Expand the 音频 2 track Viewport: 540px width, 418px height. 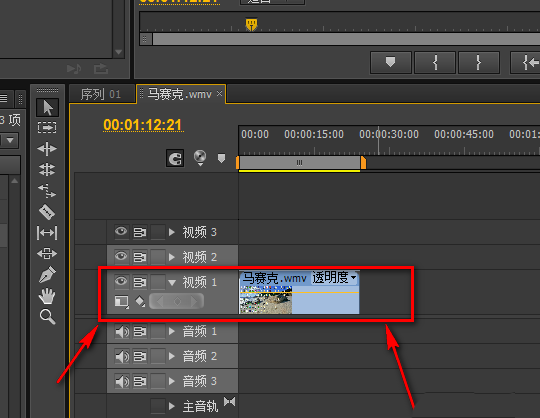coord(172,356)
